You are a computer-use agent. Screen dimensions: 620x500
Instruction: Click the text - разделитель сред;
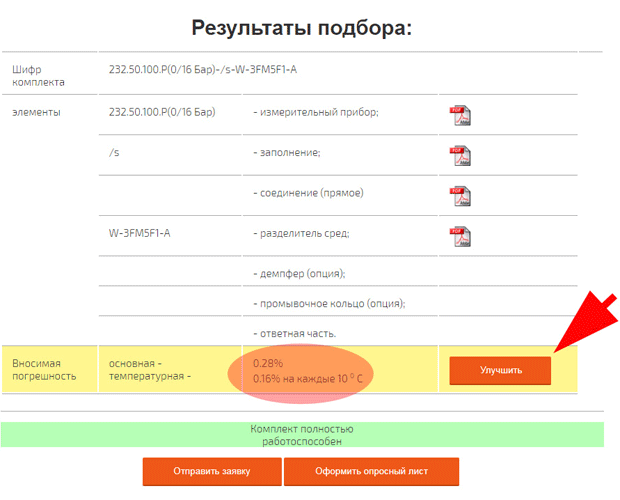pos(301,233)
